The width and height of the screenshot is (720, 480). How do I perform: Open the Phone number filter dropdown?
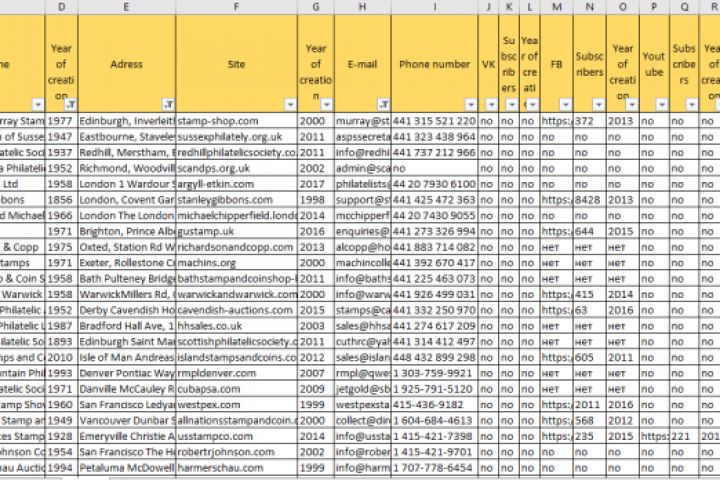(471, 105)
